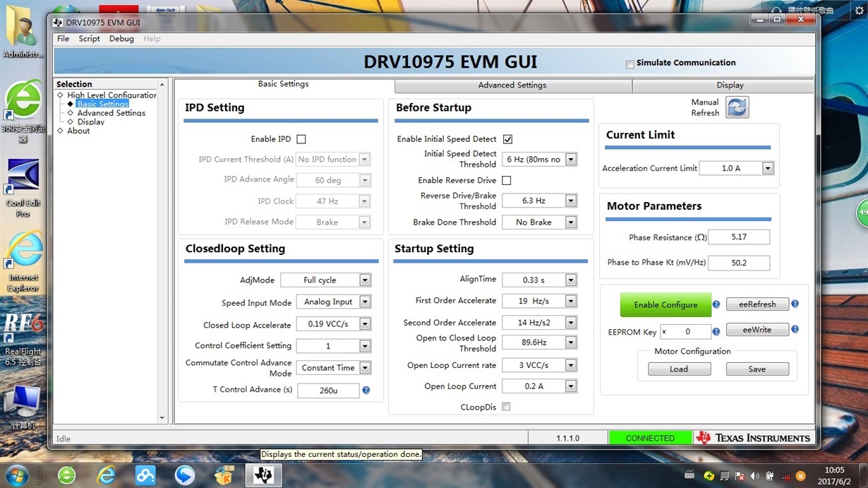Open Reverse Drive/Brake Threshold dropdown
Viewport: 868px width, 488px height.
point(571,201)
